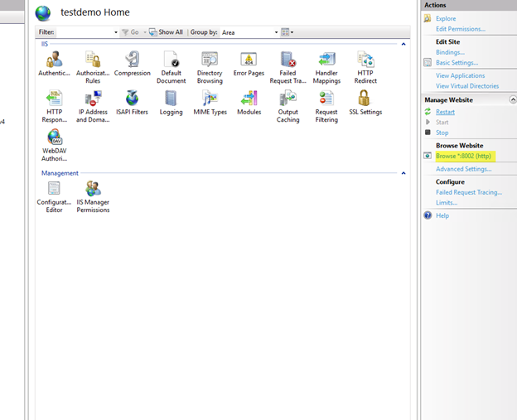The height and width of the screenshot is (420, 517).
Task: Open Bindings... under Edit Site
Action: [450, 52]
